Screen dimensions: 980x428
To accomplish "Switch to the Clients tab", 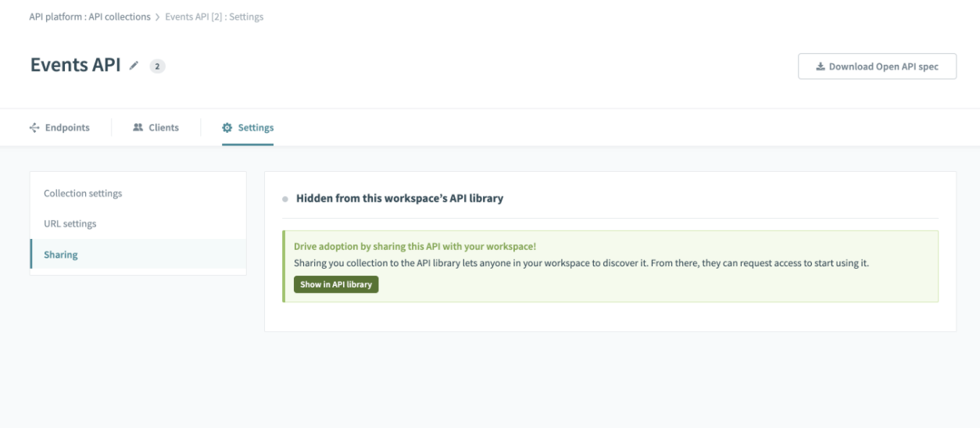I will point(156,127).
